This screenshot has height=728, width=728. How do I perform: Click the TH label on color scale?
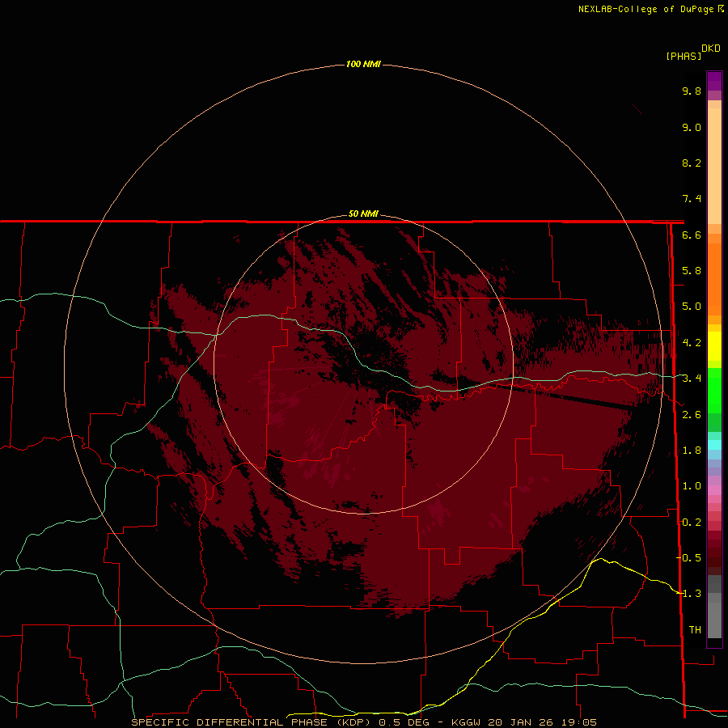[x=695, y=630]
